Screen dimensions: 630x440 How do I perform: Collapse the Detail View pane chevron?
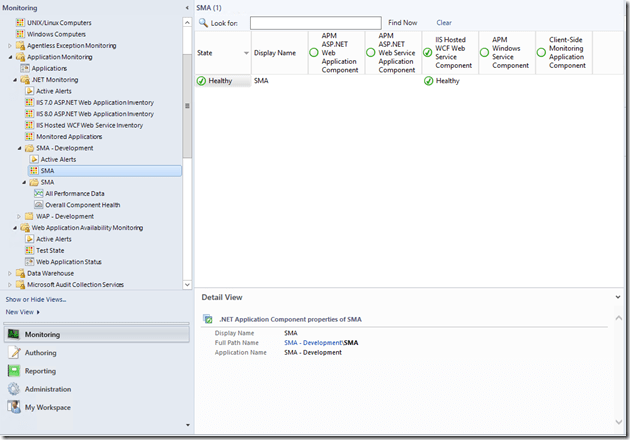coord(618,297)
